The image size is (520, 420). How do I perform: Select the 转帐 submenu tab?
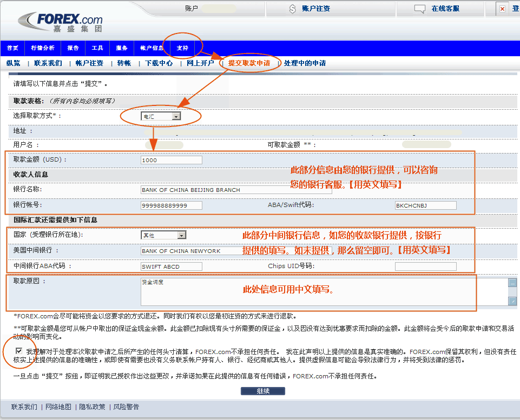pyautogui.click(x=124, y=63)
